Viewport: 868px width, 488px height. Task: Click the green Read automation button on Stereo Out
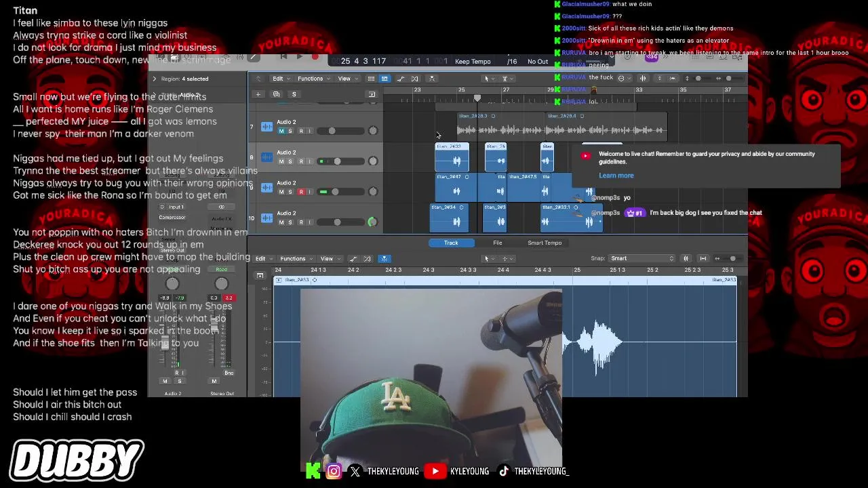pos(222,270)
